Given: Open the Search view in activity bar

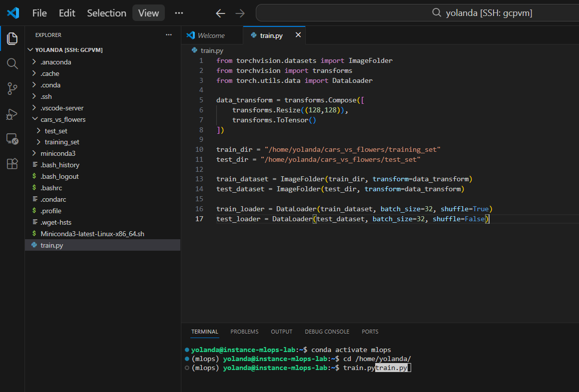Looking at the screenshot, I should coord(12,63).
